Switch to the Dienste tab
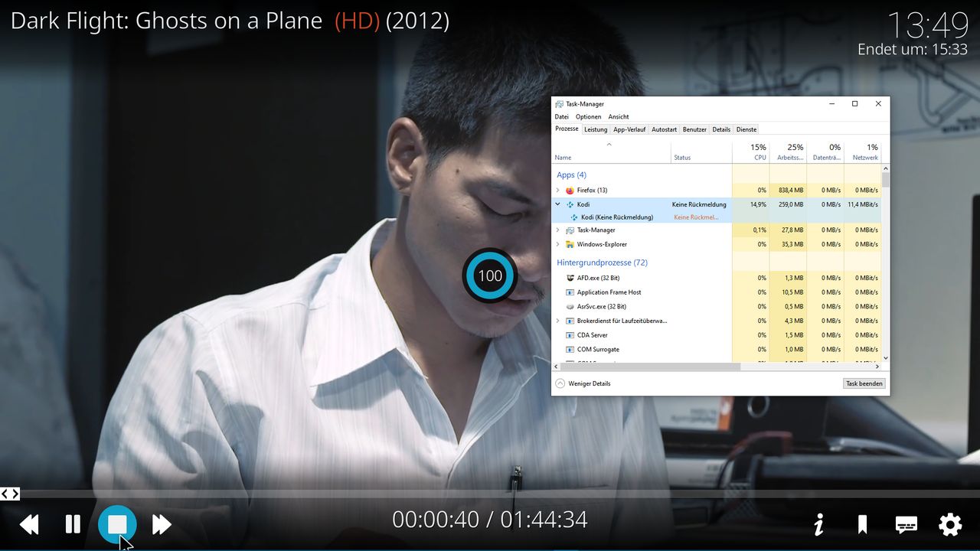Screen dimensions: 980x551 pyautogui.click(x=746, y=129)
